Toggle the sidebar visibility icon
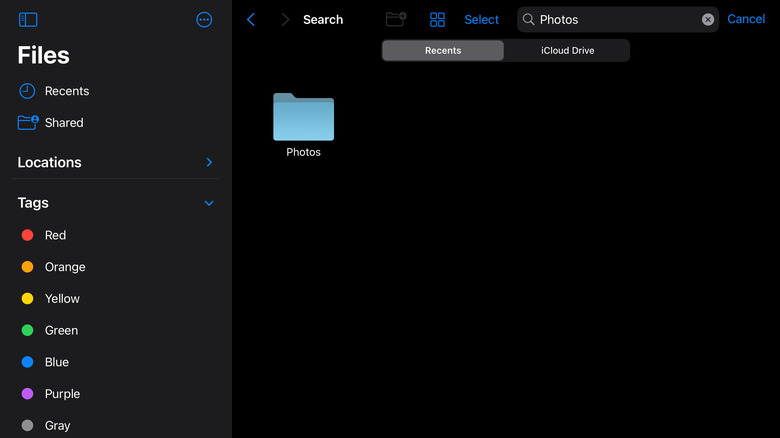The width and height of the screenshot is (780, 438). [x=28, y=19]
